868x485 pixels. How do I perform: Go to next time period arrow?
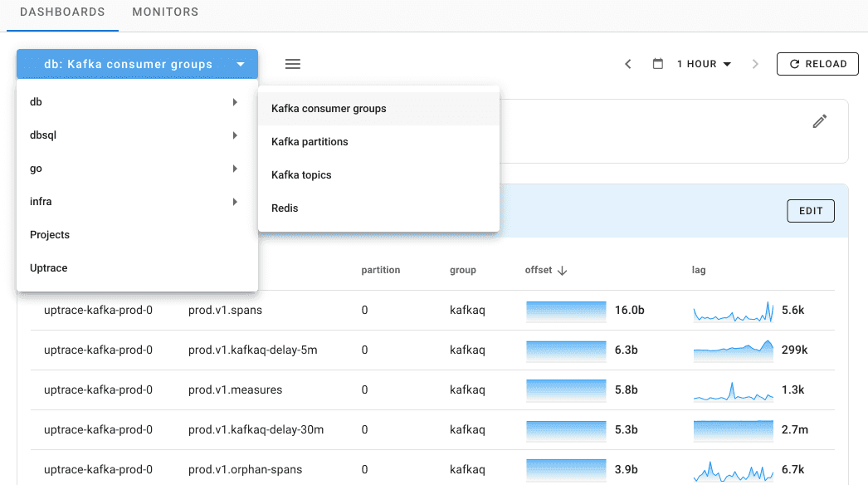point(755,64)
